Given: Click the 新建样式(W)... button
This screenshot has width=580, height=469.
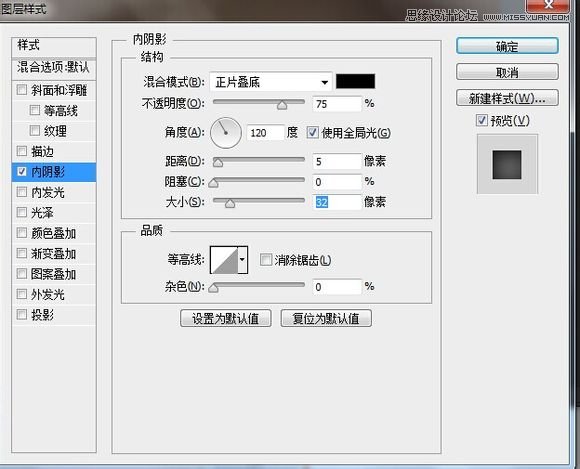Looking at the screenshot, I should 507,98.
